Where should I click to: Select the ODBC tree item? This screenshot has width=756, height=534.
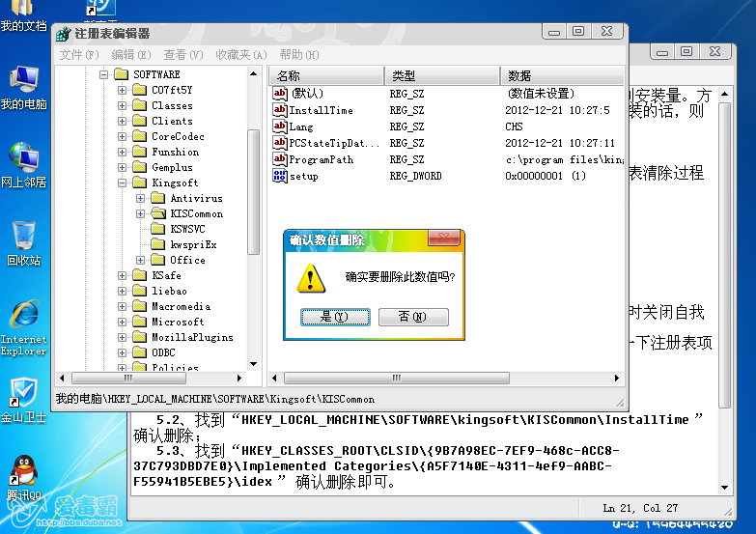click(163, 352)
